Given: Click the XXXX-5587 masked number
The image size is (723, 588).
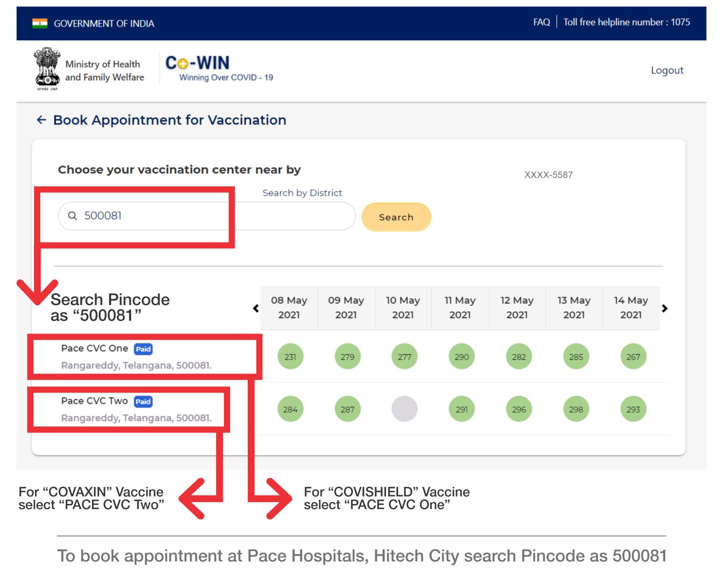Looking at the screenshot, I should [548, 175].
